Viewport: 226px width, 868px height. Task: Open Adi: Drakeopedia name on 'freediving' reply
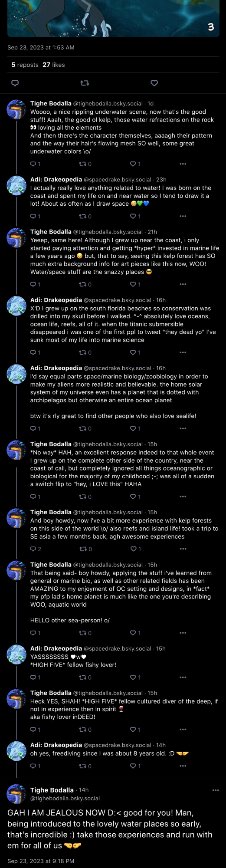tap(56, 745)
